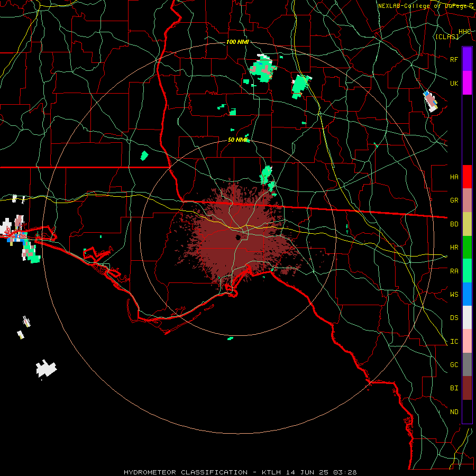Pick the HR dark green swatch
The height and width of the screenshot is (476, 476).
(x=467, y=248)
